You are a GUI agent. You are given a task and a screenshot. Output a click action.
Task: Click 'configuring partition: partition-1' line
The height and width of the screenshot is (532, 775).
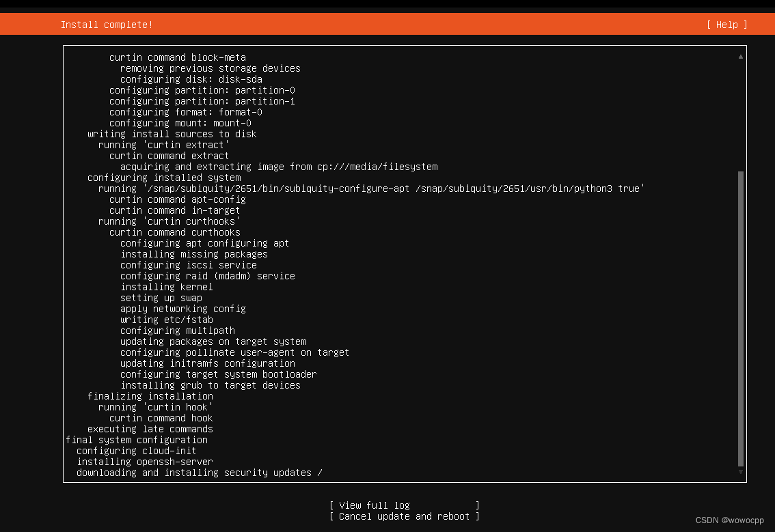[202, 101]
